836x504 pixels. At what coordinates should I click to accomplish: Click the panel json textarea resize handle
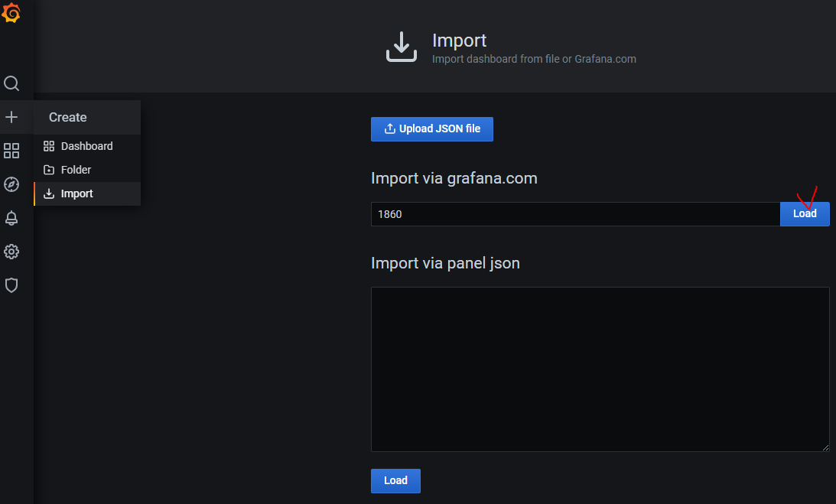point(825,448)
